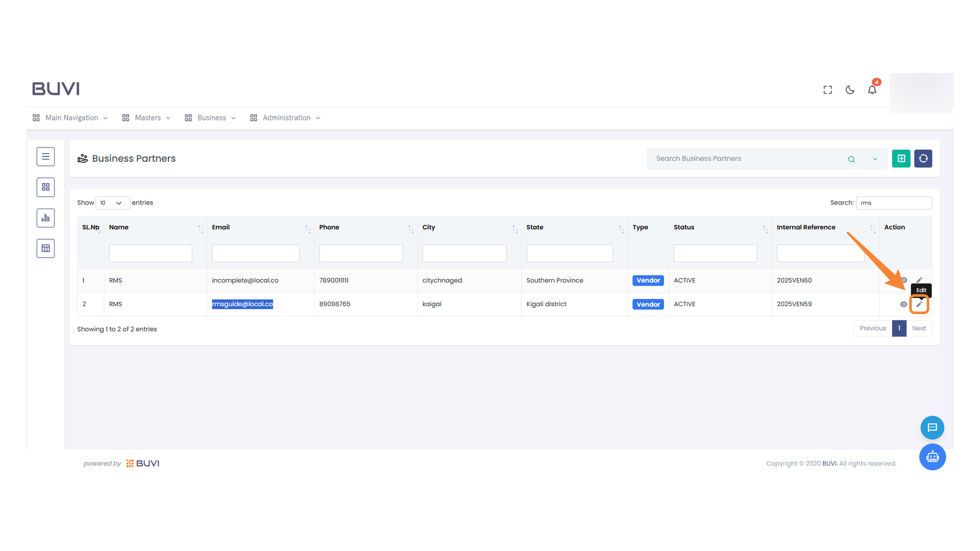Viewport: 980px width, 551px height.
Task: Click the sidebar bar chart icon
Action: click(45, 218)
